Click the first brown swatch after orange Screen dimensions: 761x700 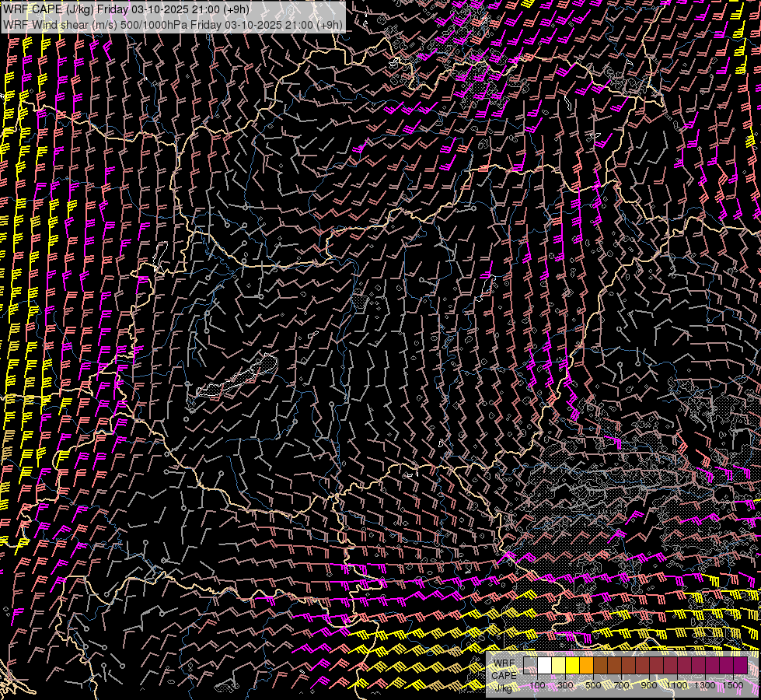pyautogui.click(x=601, y=666)
